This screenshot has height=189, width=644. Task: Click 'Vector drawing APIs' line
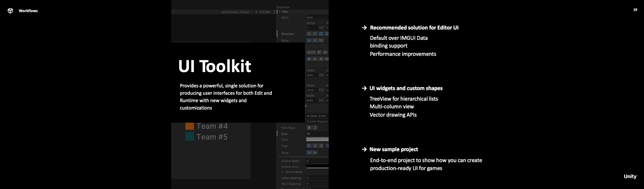point(393,115)
